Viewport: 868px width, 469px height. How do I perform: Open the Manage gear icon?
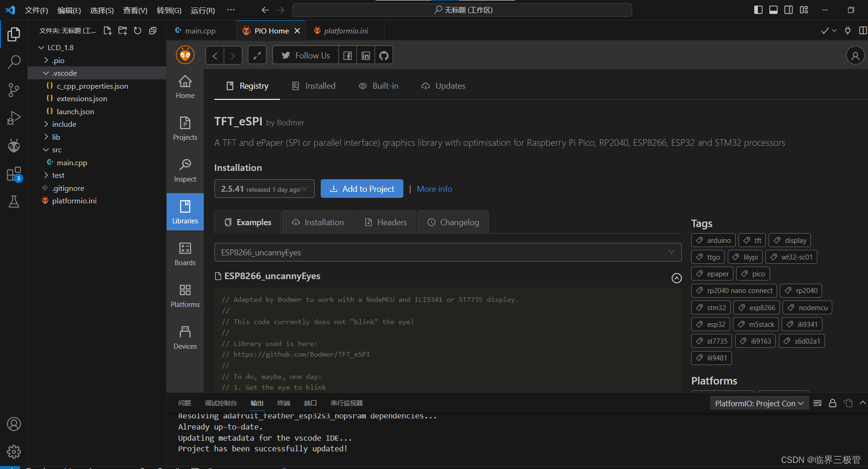tap(14, 451)
